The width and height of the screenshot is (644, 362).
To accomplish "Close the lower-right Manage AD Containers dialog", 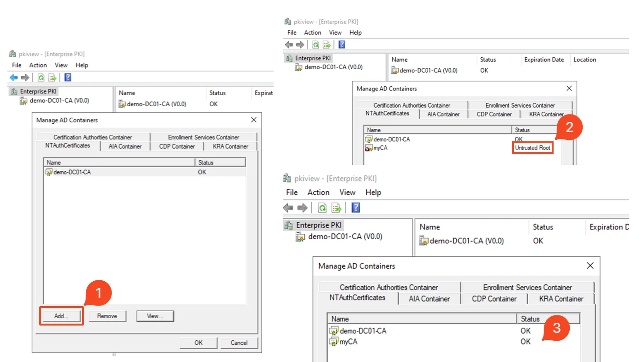I will (x=590, y=265).
